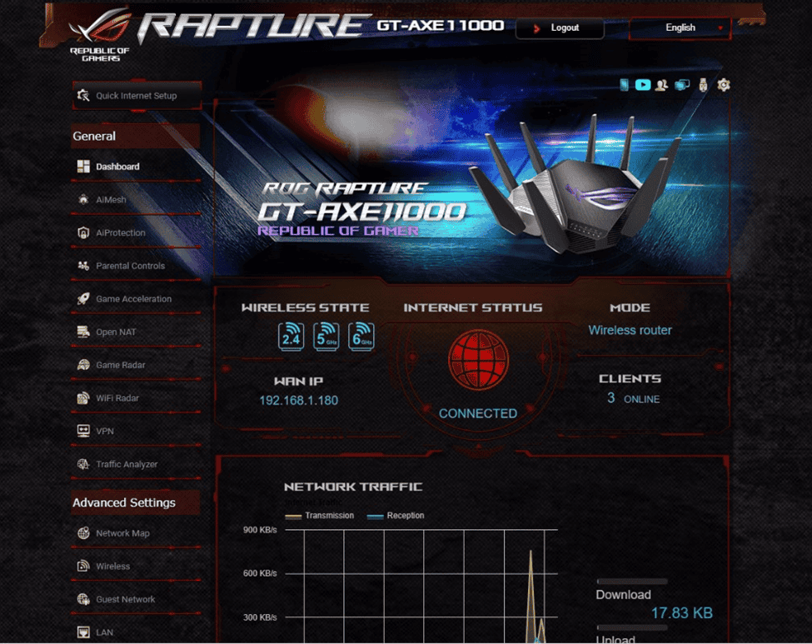Click the Traffic Analyzer sidebar icon

tap(83, 464)
